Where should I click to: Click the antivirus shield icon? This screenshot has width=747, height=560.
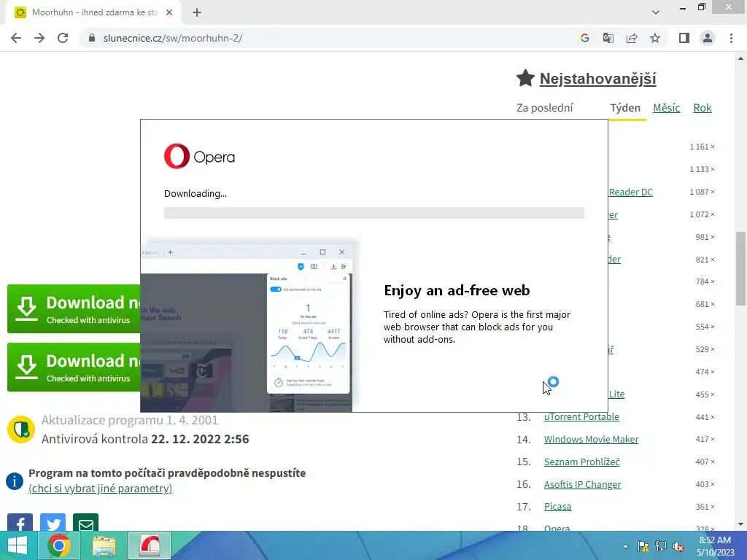coord(21,429)
